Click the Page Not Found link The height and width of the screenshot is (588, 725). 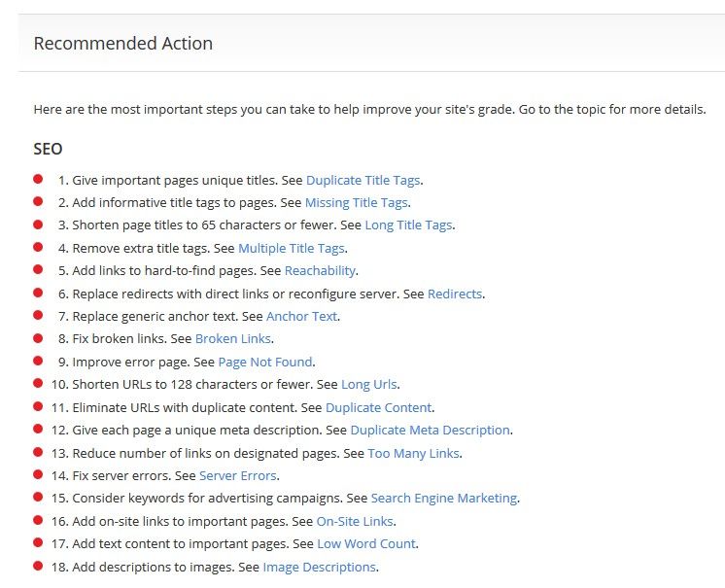pos(265,362)
